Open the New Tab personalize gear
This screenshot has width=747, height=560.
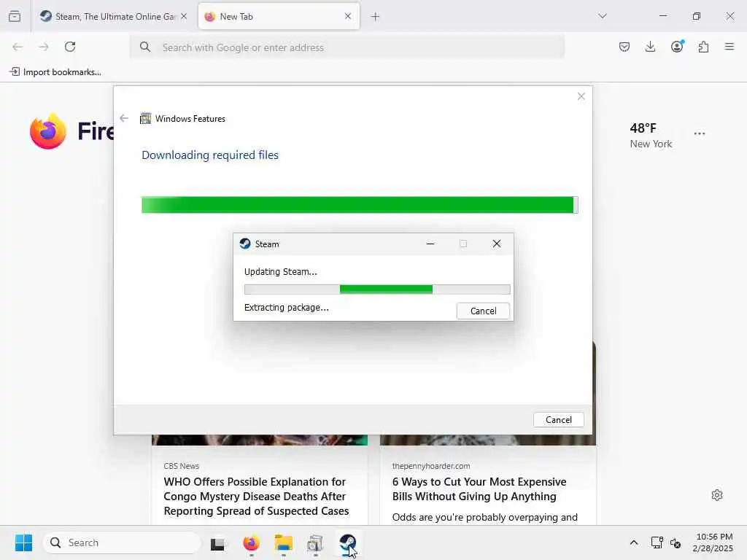[717, 495]
